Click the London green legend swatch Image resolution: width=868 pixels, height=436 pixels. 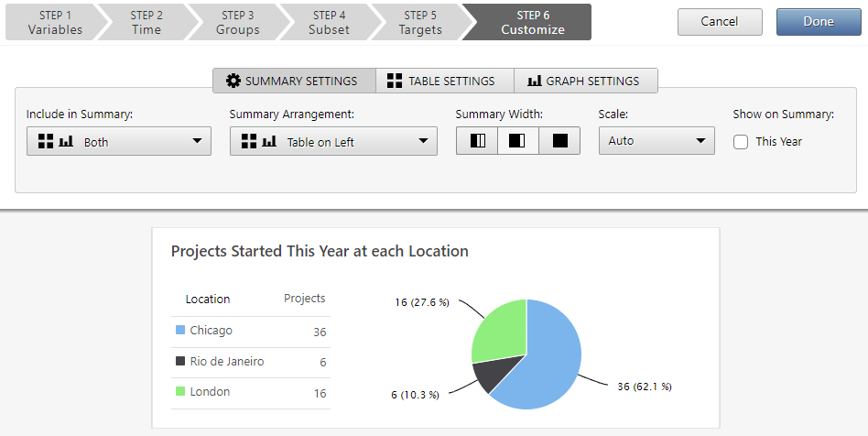click(x=180, y=392)
